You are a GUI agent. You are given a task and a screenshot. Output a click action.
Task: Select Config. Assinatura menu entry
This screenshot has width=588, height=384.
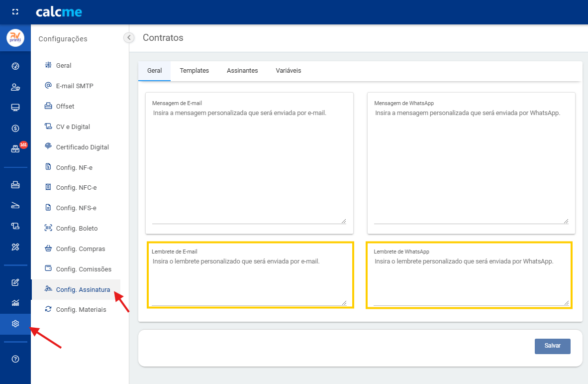tap(76, 289)
